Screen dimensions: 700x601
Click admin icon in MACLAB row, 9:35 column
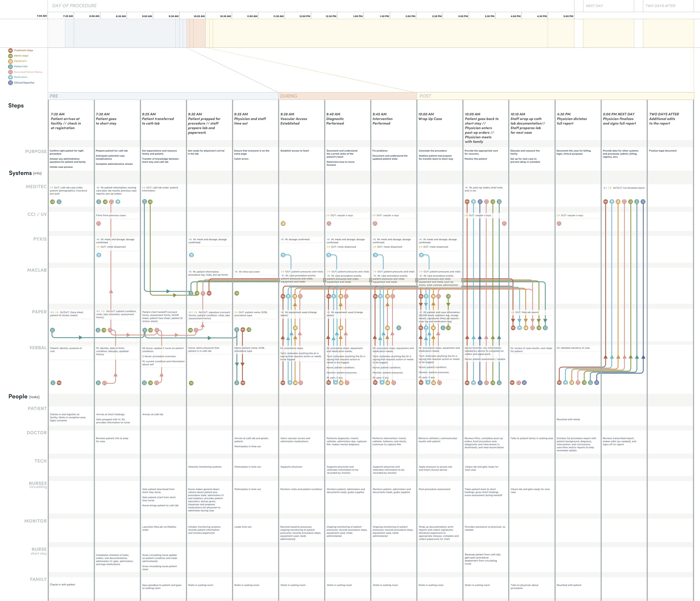click(237, 293)
